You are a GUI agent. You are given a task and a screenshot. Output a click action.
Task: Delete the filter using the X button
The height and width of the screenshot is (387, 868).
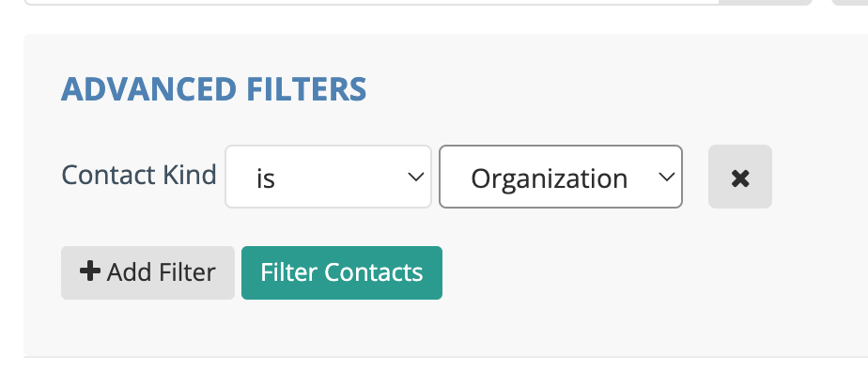(739, 177)
